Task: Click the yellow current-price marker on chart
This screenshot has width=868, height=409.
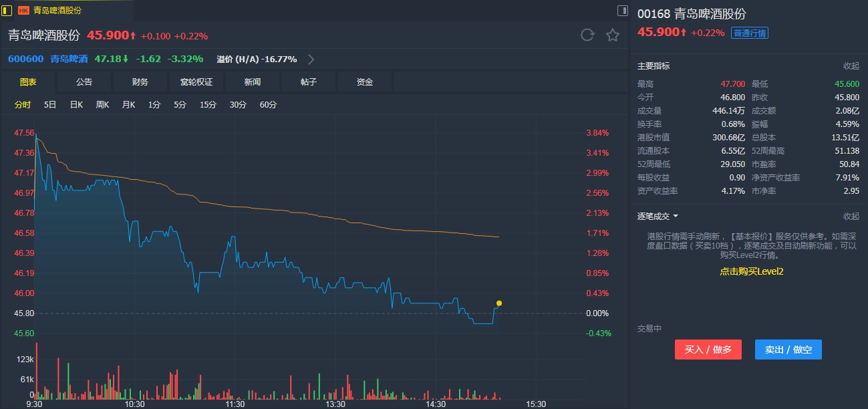Action: point(499,303)
